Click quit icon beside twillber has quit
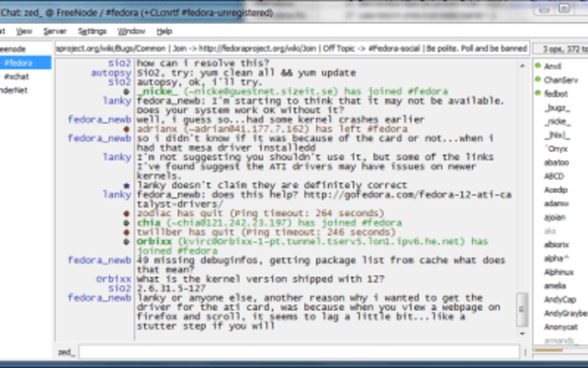Screen dimensions: 588x368 pyautogui.click(x=127, y=233)
